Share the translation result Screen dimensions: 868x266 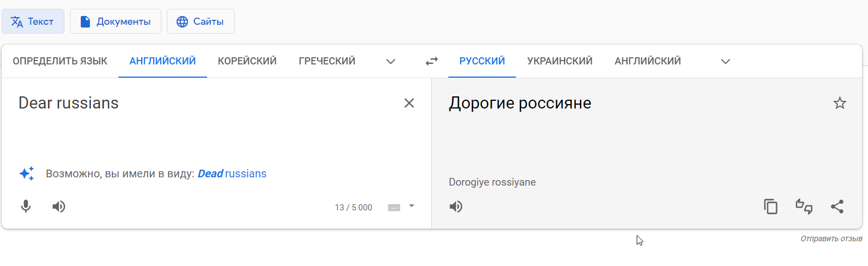837,207
